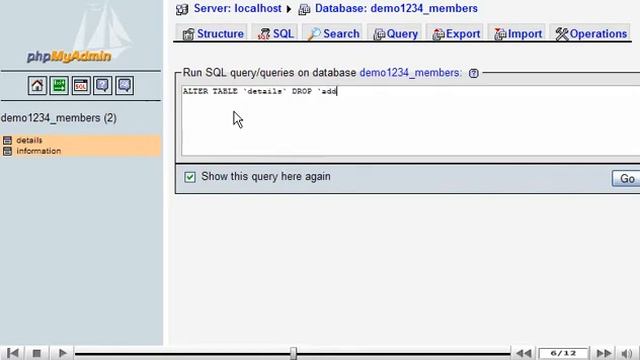Play the tutorial video

62,353
